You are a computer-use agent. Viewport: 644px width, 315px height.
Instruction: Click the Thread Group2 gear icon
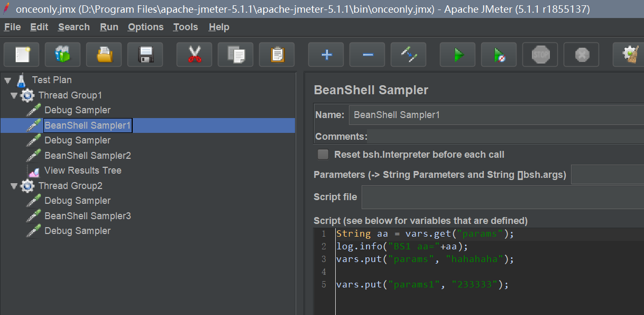point(27,186)
